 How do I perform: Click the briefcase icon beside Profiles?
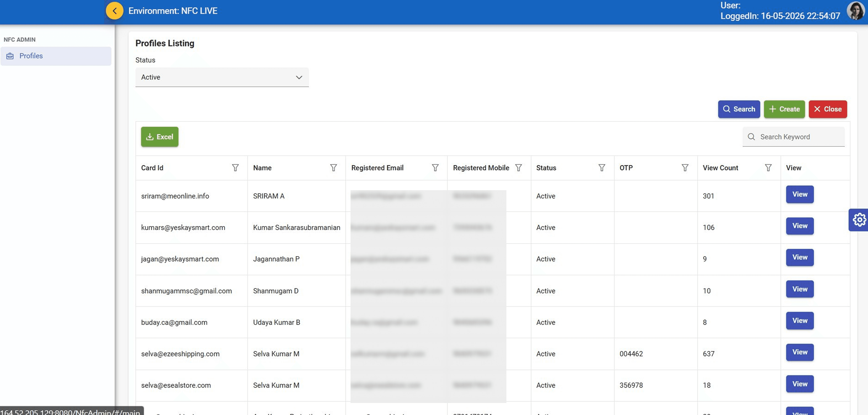point(10,56)
